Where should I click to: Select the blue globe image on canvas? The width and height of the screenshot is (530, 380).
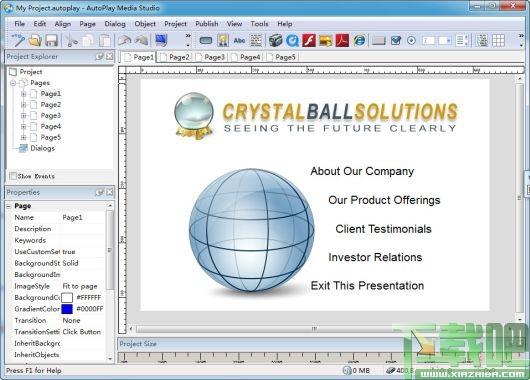coord(251,231)
